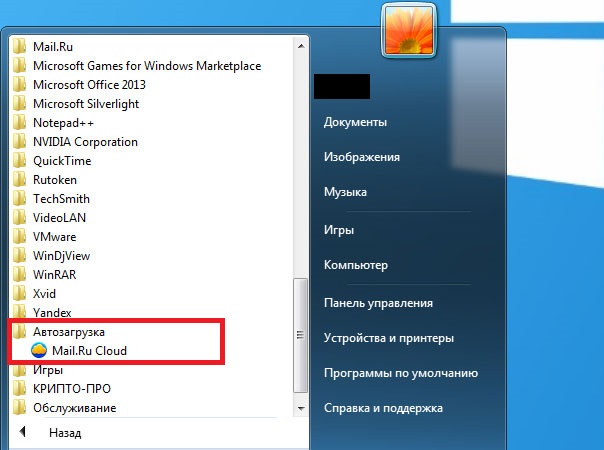This screenshot has width=604, height=450.
Task: Open Изображения in the right pane
Action: pos(362,157)
